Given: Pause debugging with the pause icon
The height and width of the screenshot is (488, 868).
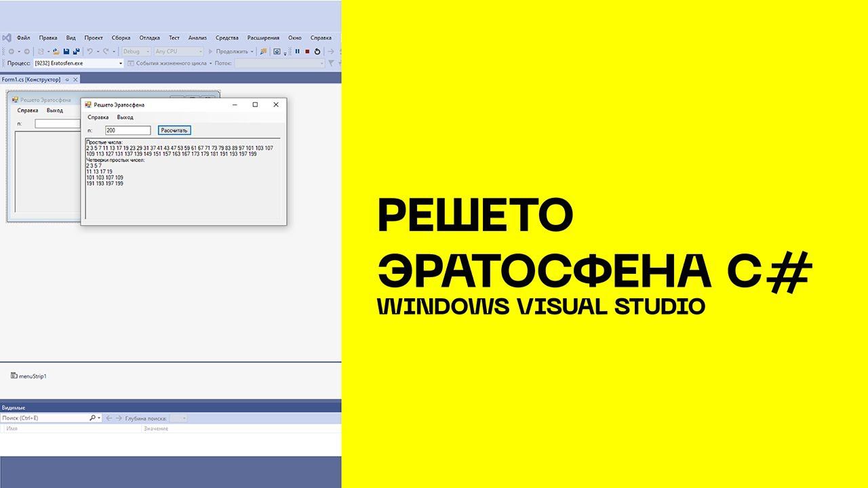Looking at the screenshot, I should [x=297, y=52].
